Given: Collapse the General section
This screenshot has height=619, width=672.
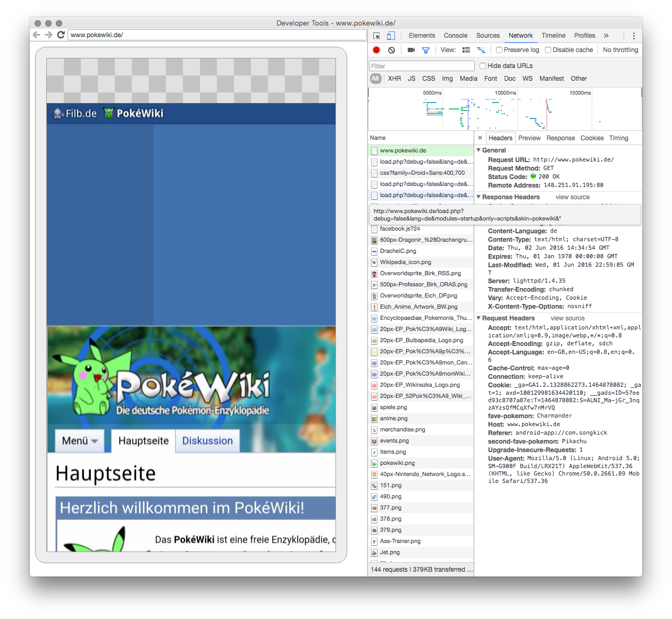Looking at the screenshot, I should pyautogui.click(x=478, y=150).
